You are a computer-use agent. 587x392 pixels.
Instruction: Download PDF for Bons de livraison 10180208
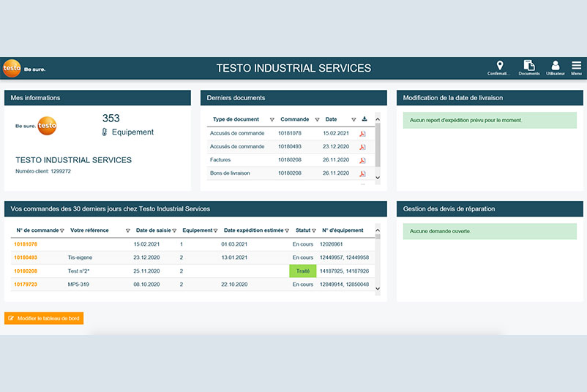(362, 173)
